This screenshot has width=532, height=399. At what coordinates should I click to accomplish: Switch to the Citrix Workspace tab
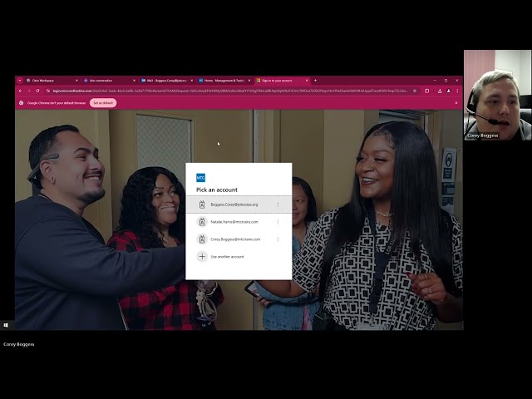click(52, 81)
